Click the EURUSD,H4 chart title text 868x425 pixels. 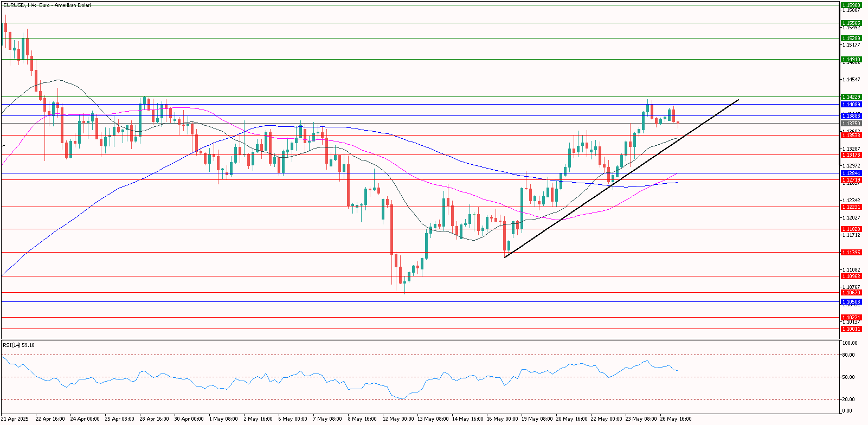coord(47,5)
